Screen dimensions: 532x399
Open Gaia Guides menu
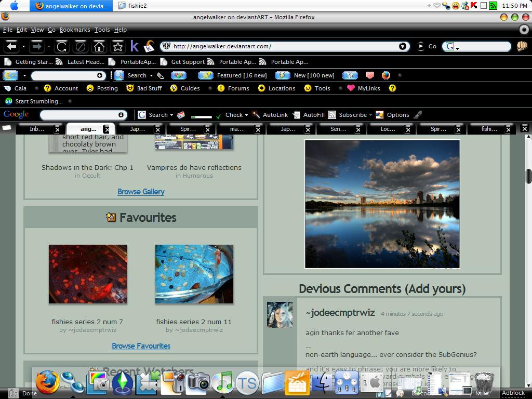(185, 88)
